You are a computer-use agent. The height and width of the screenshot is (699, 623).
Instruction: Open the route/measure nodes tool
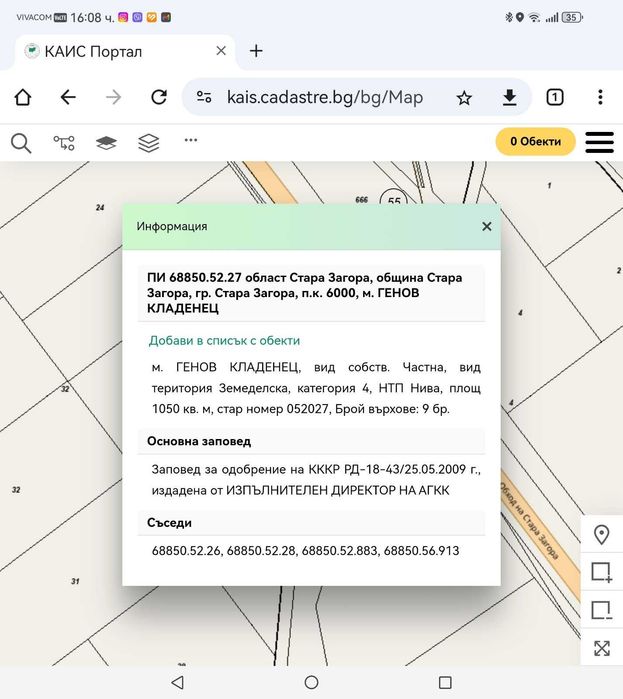click(64, 143)
